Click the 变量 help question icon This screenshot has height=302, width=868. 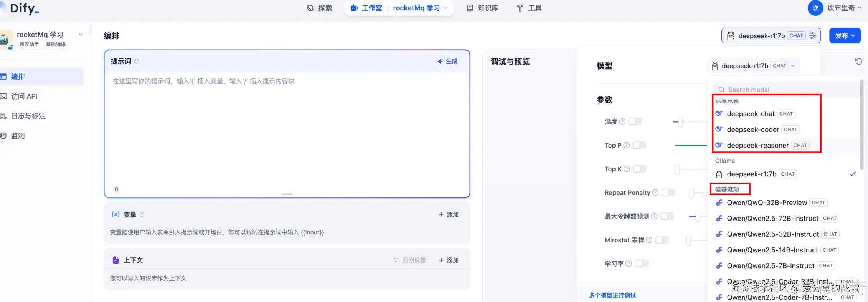[142, 215]
